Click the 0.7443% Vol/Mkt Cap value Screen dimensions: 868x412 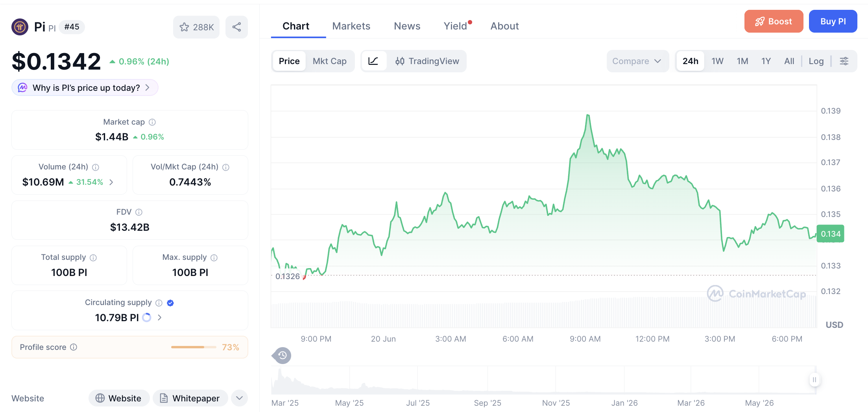coord(190,182)
